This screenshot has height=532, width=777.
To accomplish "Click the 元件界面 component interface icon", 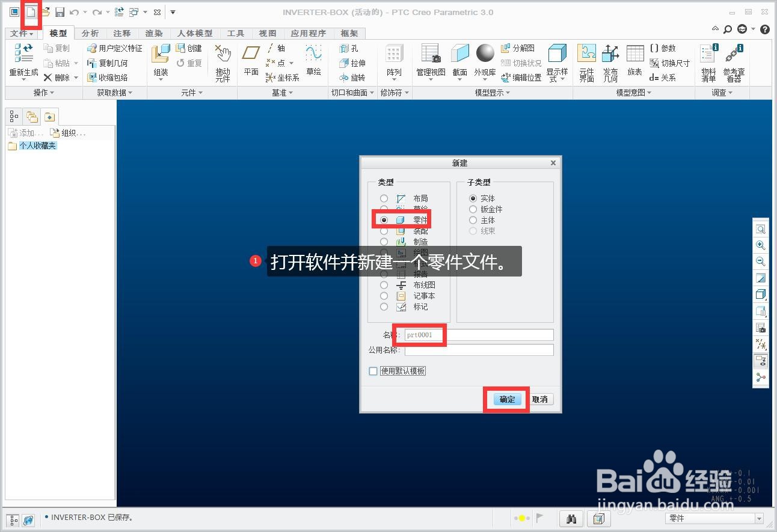I will click(x=586, y=54).
